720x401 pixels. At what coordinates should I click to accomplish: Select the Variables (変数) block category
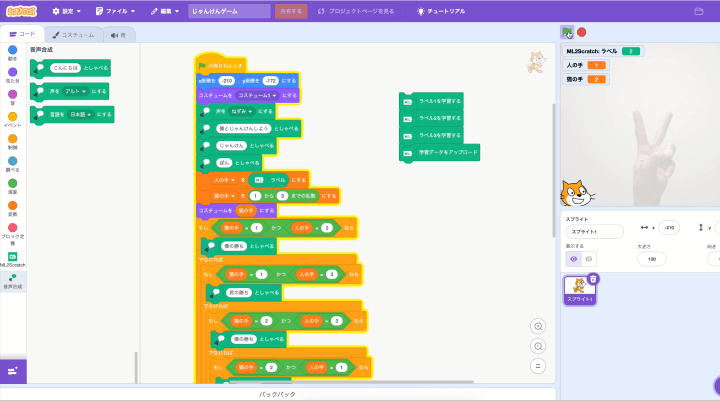pos(12,209)
